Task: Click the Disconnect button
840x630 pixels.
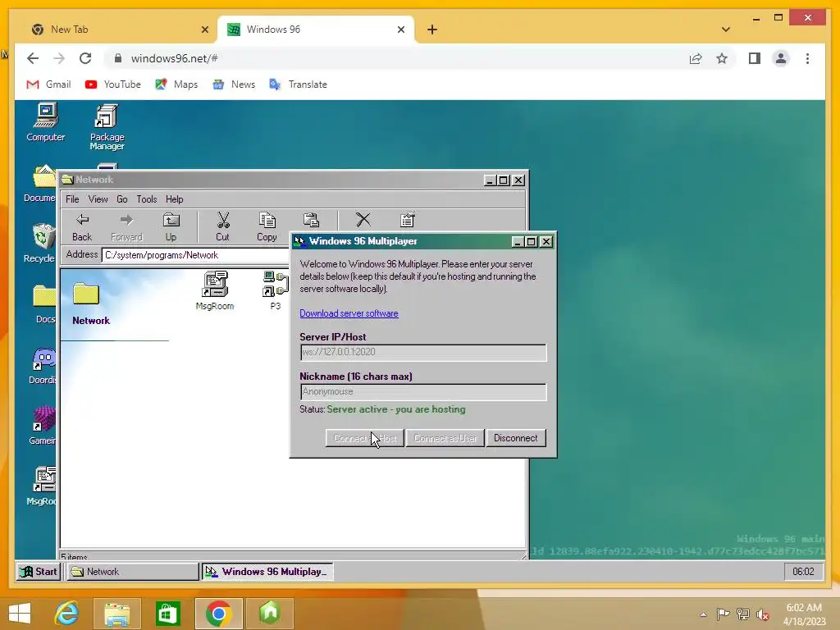Action: point(516,438)
